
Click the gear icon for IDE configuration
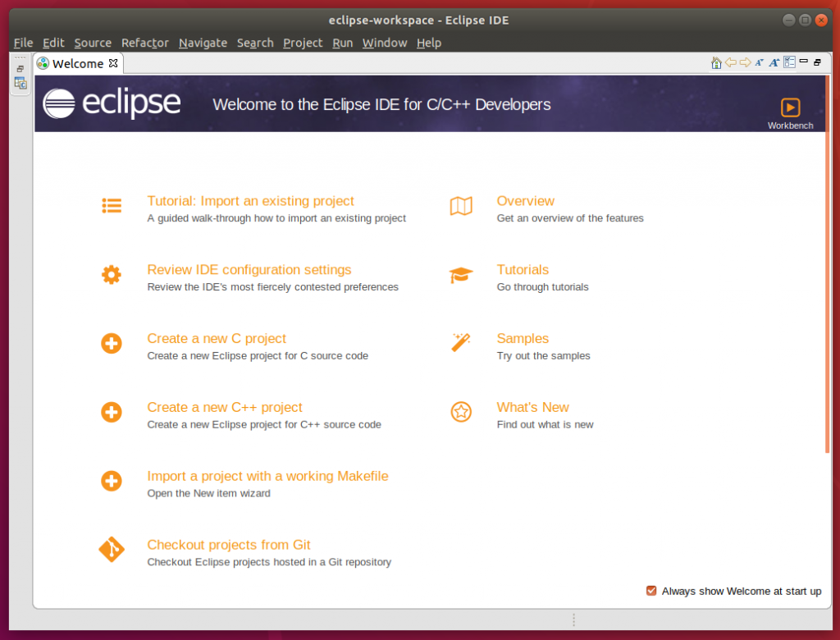[x=112, y=274]
